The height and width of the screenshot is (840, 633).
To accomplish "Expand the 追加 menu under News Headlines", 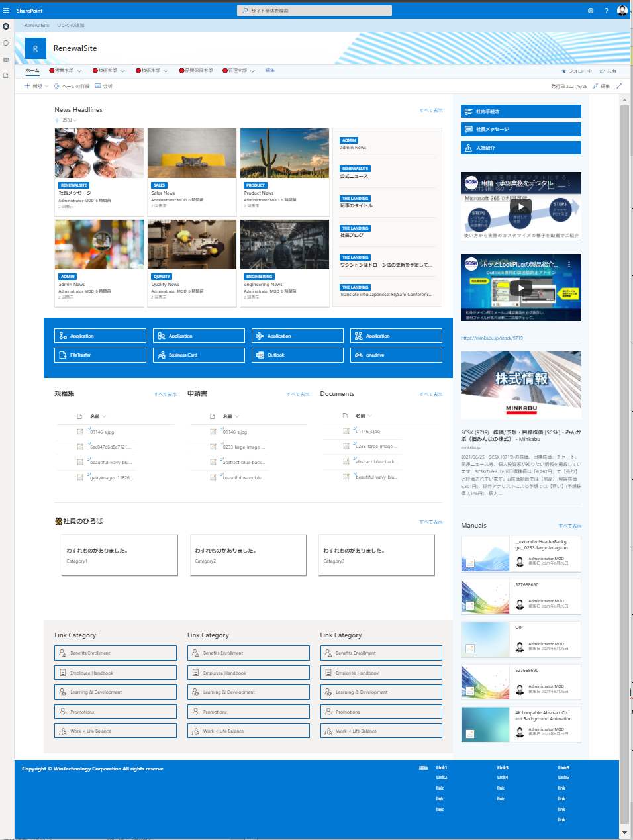I will pos(66,120).
